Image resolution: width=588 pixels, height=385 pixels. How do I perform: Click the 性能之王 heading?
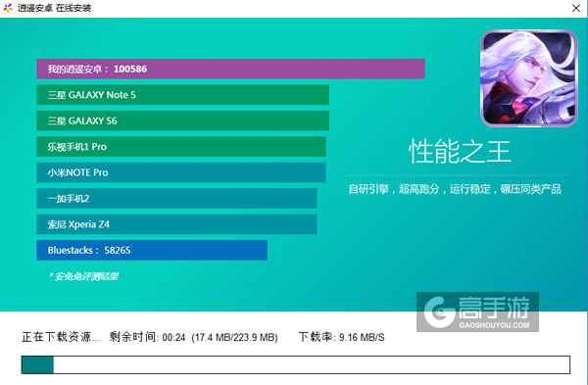(x=460, y=152)
